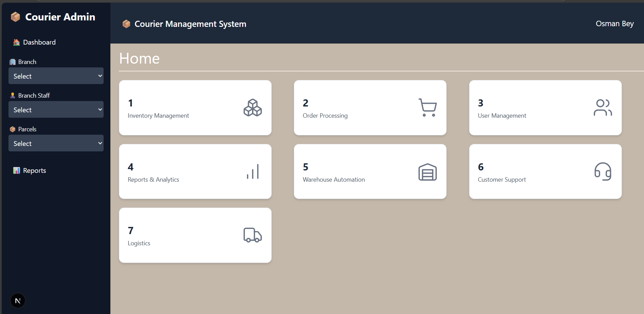Click the number 6 on Customer Support card
This screenshot has height=314, width=644.
click(481, 167)
